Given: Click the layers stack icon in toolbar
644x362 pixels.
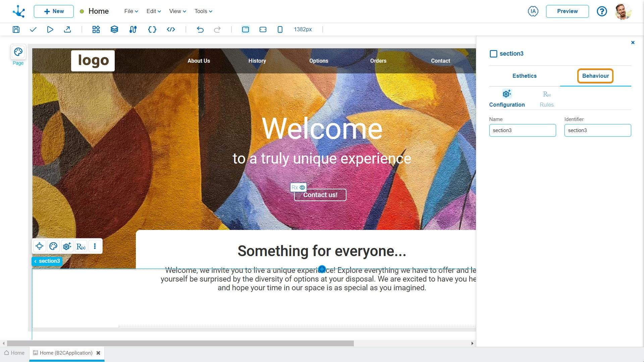Looking at the screenshot, I should point(114,29).
